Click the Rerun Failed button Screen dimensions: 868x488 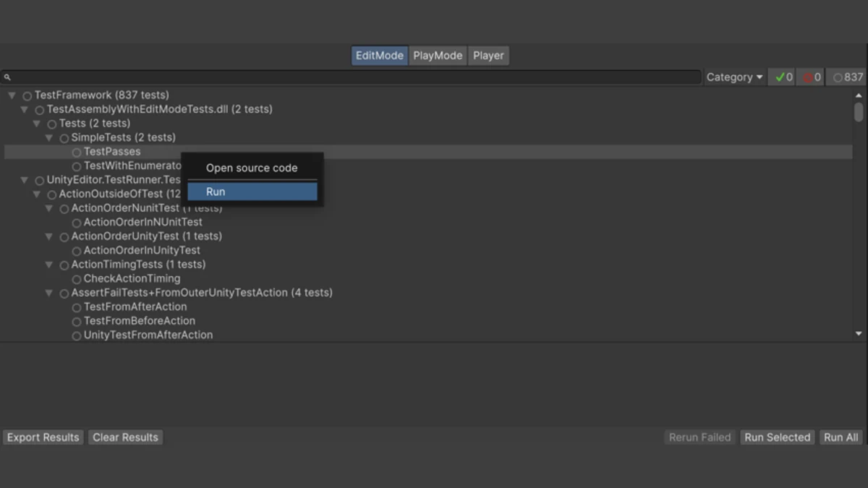[700, 437]
